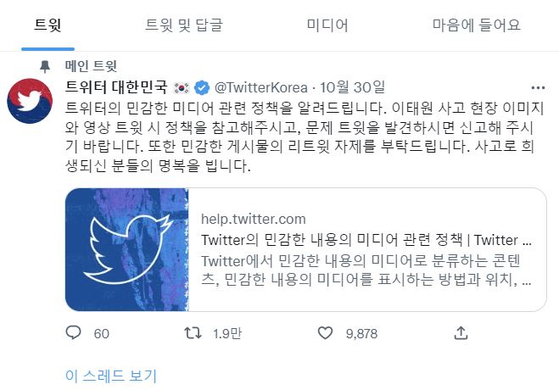Open the 이 스레드 보기 link
This screenshot has height=390, width=559.
click(111, 376)
